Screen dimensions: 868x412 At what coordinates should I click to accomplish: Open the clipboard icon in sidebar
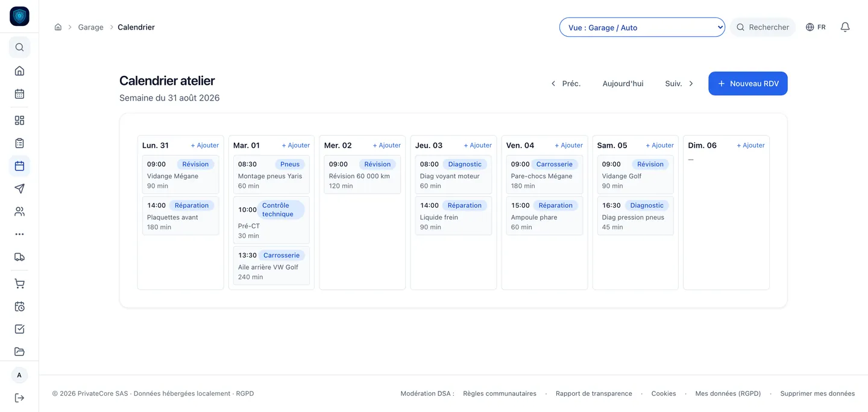(19, 143)
